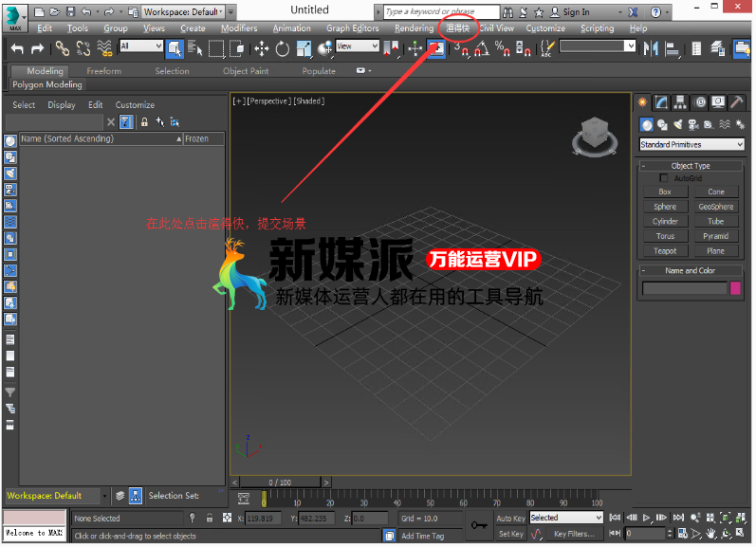756x547 pixels.
Task: Switch to the Freeform ribbon tab
Action: tap(104, 71)
